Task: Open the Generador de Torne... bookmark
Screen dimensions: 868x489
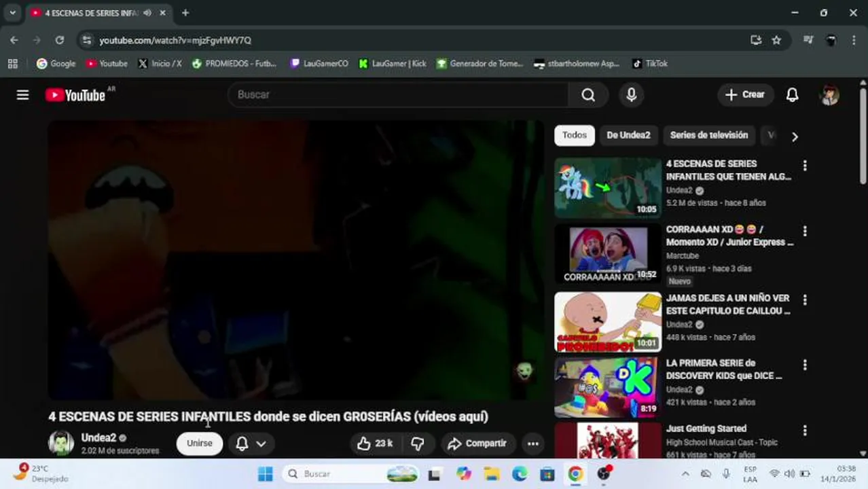Action: point(480,63)
